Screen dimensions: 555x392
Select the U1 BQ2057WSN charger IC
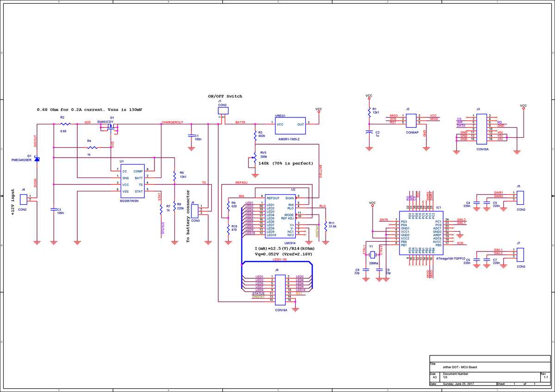coord(132,181)
